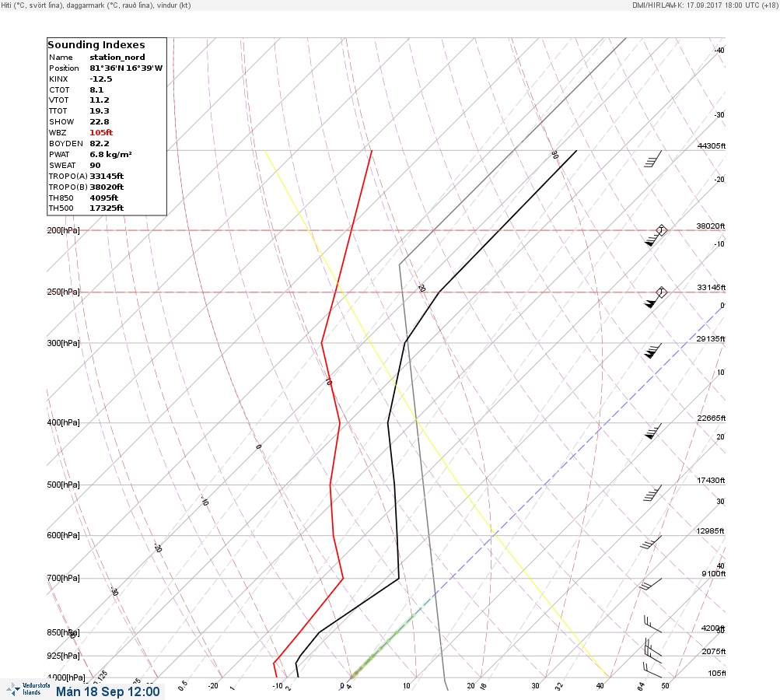This screenshot has width=780, height=700.
Task: Click the 600[hPa] pressure label
Action: 63,535
